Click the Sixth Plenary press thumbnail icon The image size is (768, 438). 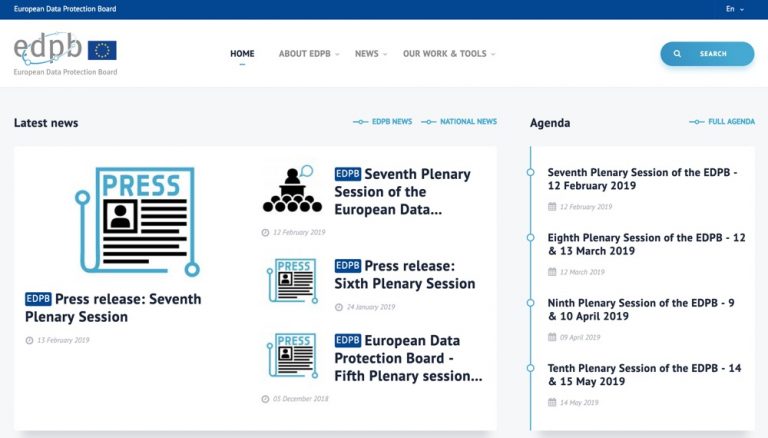tap(292, 281)
